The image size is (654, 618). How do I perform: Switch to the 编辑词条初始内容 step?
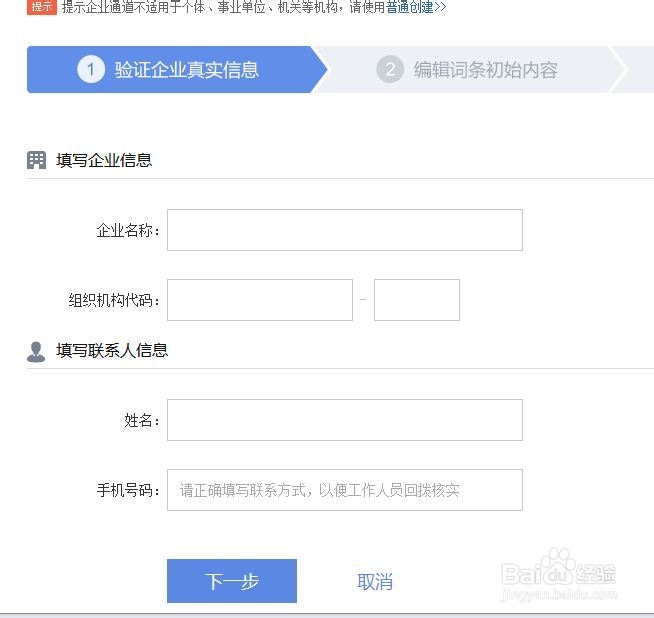(x=485, y=70)
